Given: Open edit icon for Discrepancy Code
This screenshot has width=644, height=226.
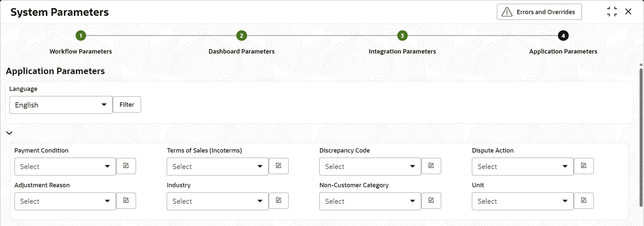Looking at the screenshot, I should pos(431,166).
